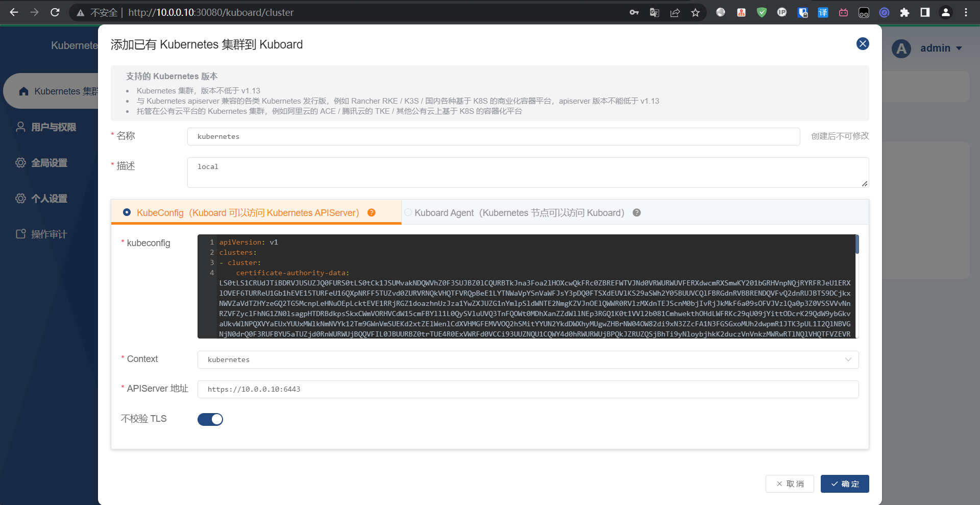The height and width of the screenshot is (505, 980).
Task: Open 操作审计 in the sidebar
Action: pos(49,234)
